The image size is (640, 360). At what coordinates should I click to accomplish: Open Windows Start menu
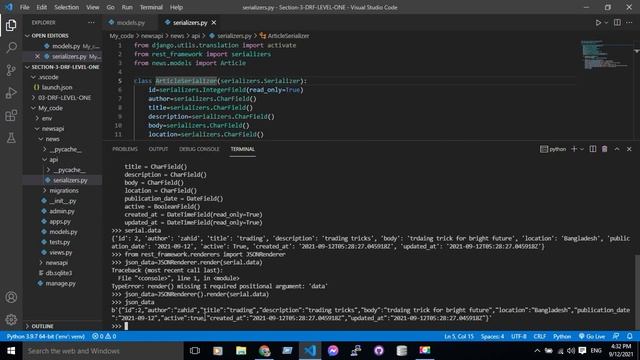coord(11,351)
